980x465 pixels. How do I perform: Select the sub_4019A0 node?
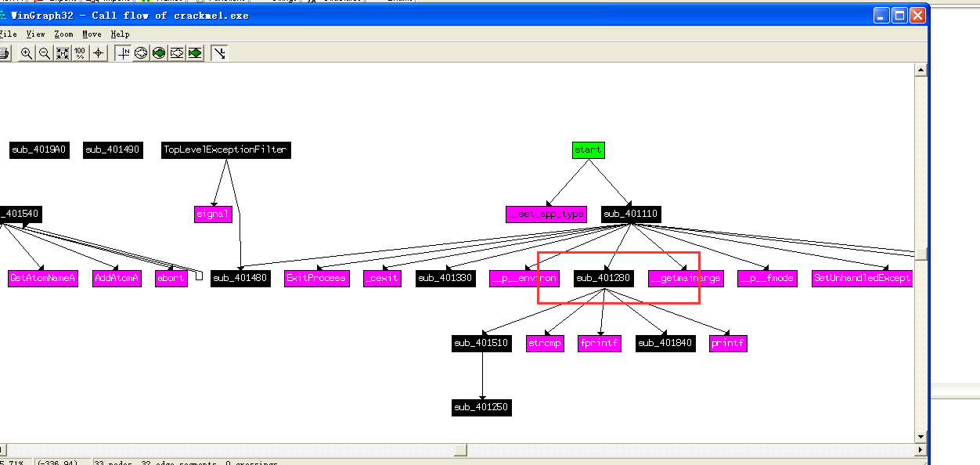39,150
